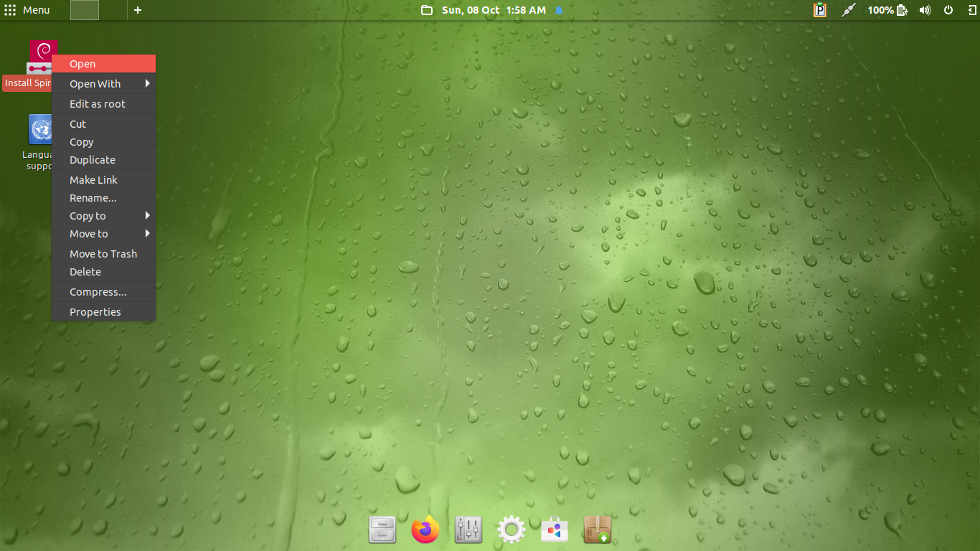Open the orange P tray indicator

pos(820,10)
